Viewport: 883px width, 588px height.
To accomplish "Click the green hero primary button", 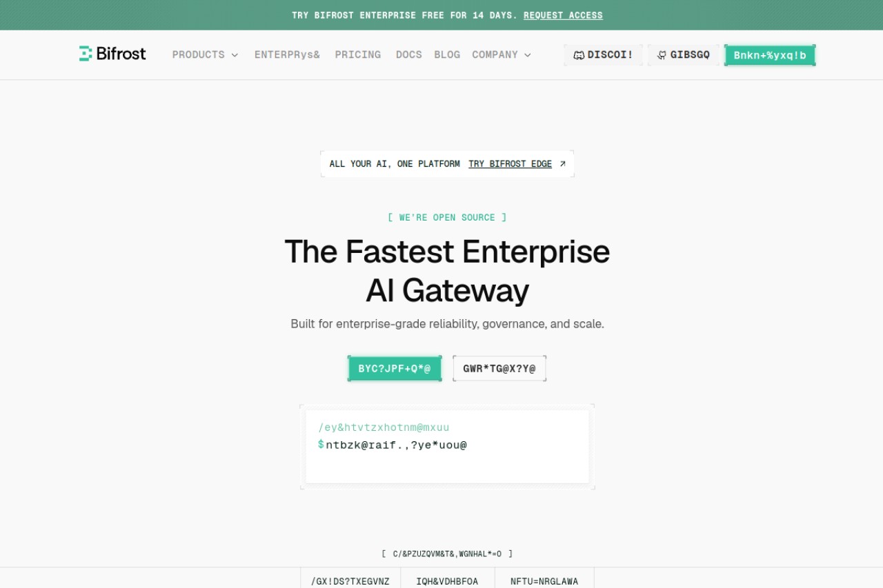I will (395, 369).
